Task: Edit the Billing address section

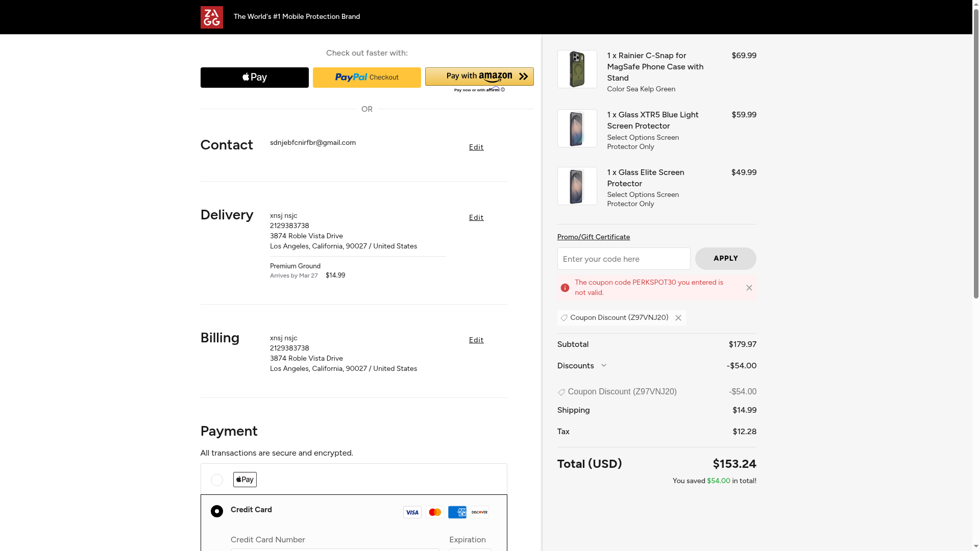Action: tap(476, 340)
